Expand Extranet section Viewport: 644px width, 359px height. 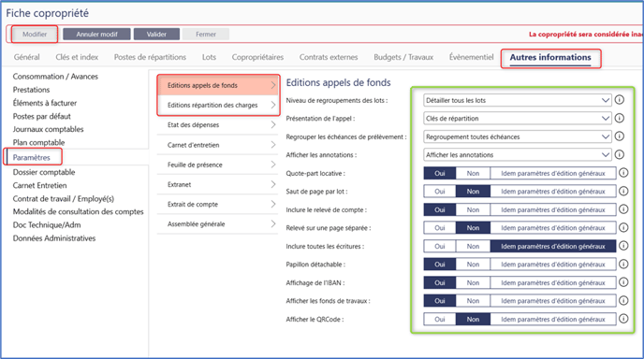click(x=218, y=184)
